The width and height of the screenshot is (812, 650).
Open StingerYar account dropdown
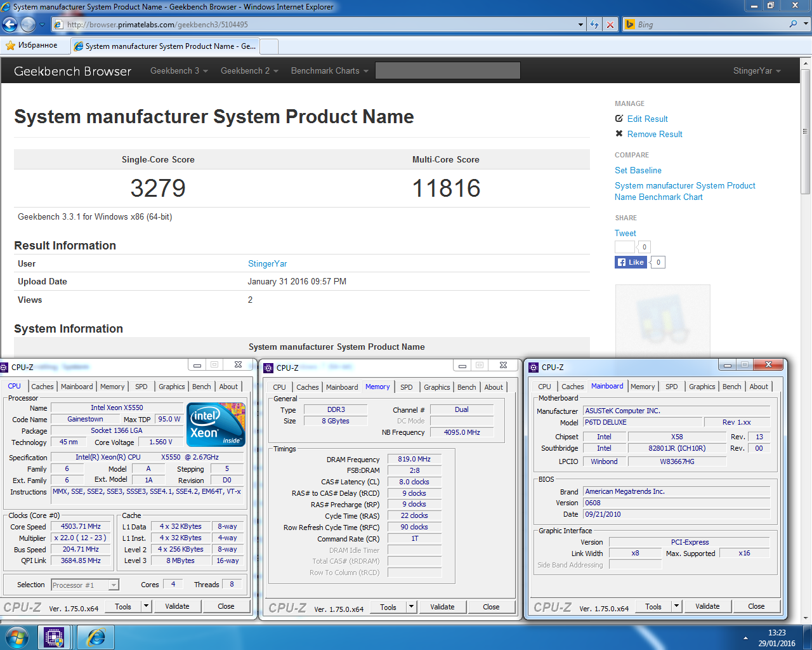[757, 71]
